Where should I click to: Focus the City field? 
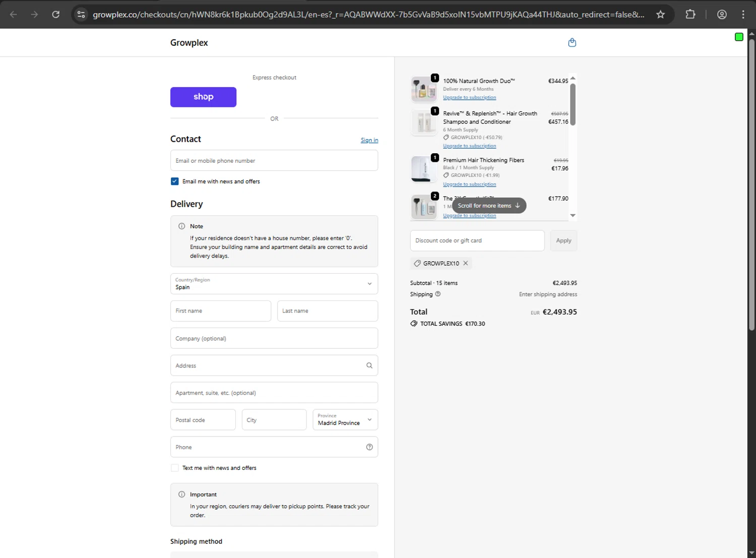[274, 420]
